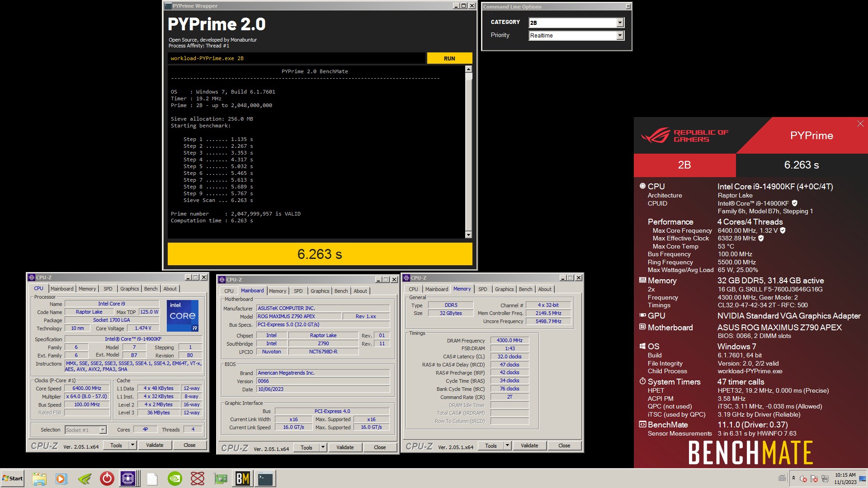Click the CPU chip icon in BenchMate panel
The width and height of the screenshot is (868, 488).
click(x=642, y=186)
